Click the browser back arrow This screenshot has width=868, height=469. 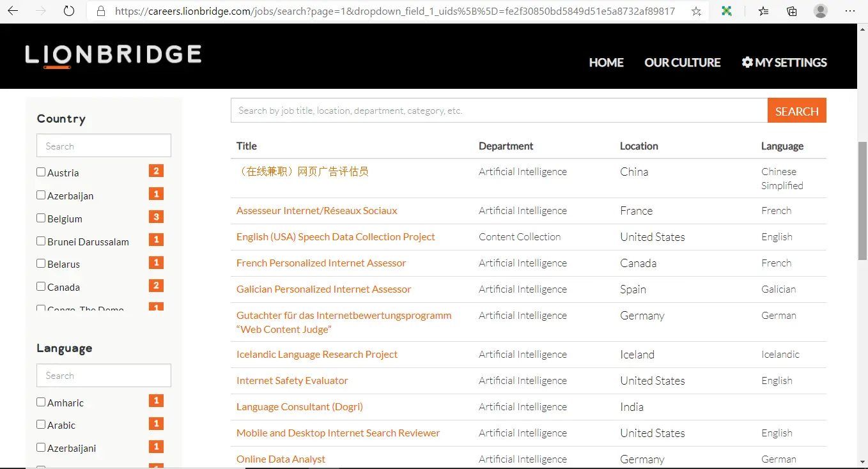[x=13, y=11]
